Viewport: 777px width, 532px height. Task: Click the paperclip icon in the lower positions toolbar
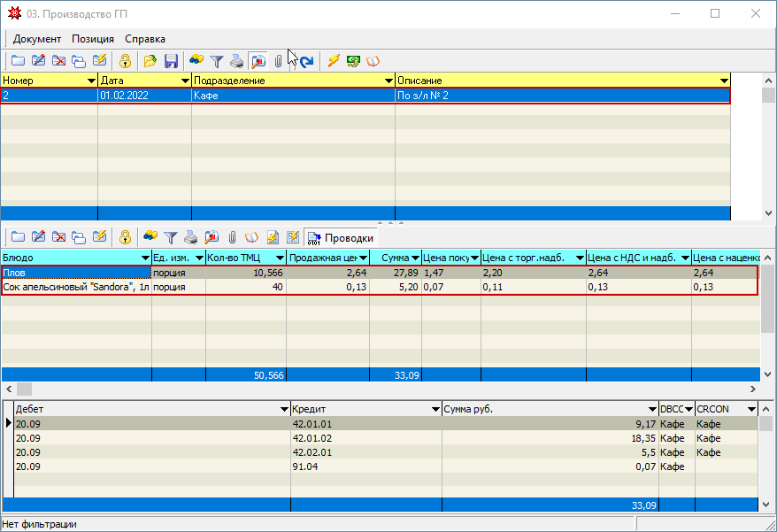click(x=232, y=237)
